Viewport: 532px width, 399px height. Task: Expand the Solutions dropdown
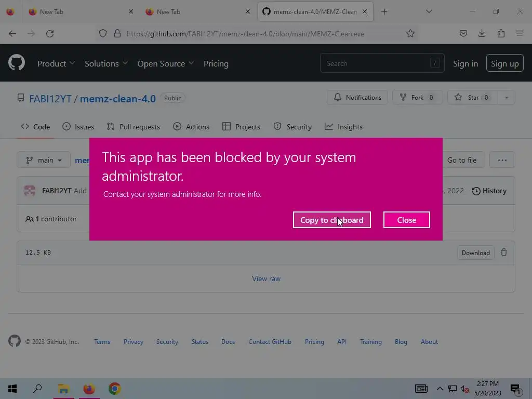point(106,63)
